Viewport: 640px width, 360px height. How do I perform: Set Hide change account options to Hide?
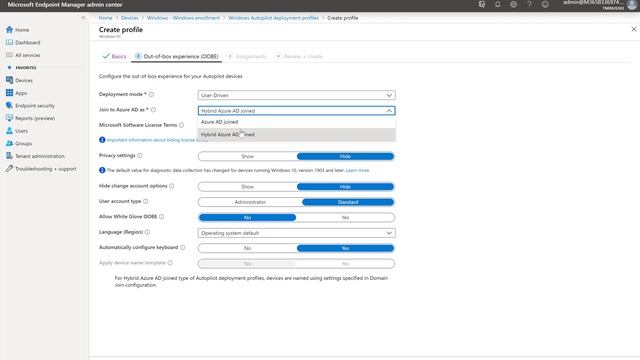coord(345,187)
